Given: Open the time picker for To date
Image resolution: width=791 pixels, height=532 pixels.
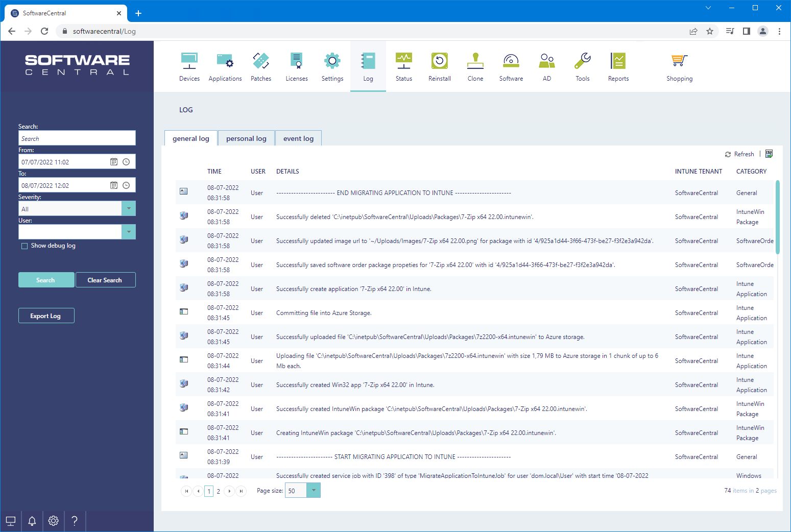Looking at the screenshot, I should coord(126,185).
